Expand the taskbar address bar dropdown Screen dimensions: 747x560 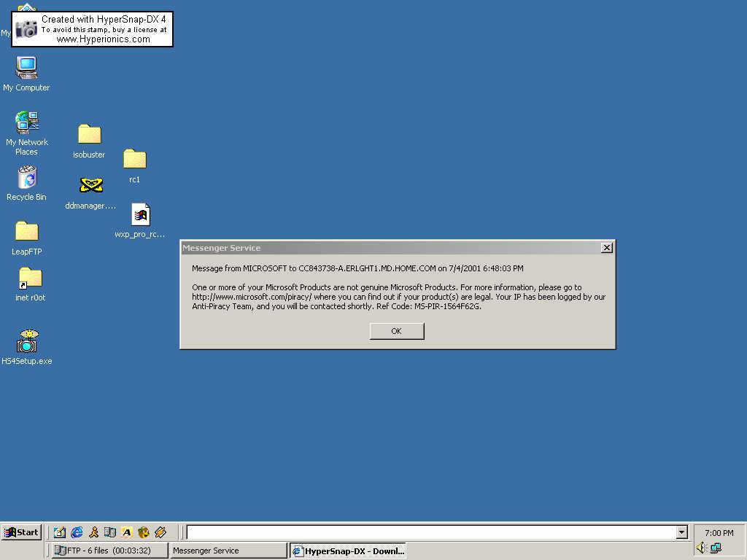[682, 532]
